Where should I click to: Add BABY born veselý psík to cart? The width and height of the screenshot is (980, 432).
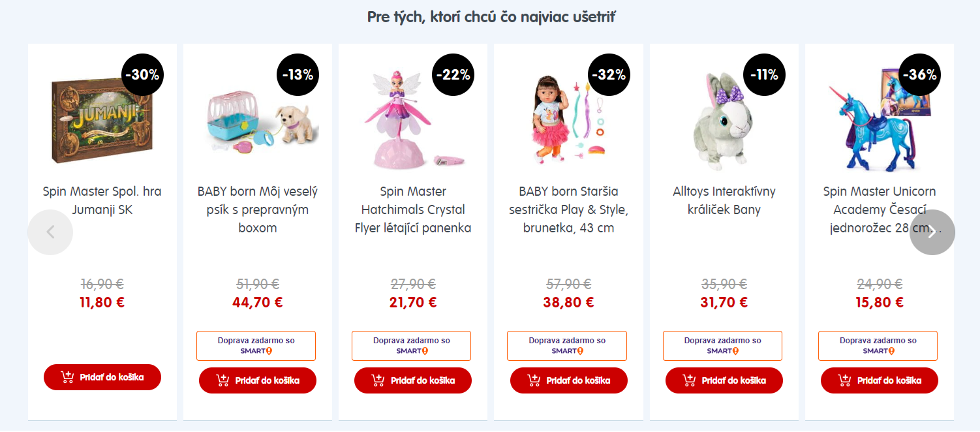pos(258,380)
